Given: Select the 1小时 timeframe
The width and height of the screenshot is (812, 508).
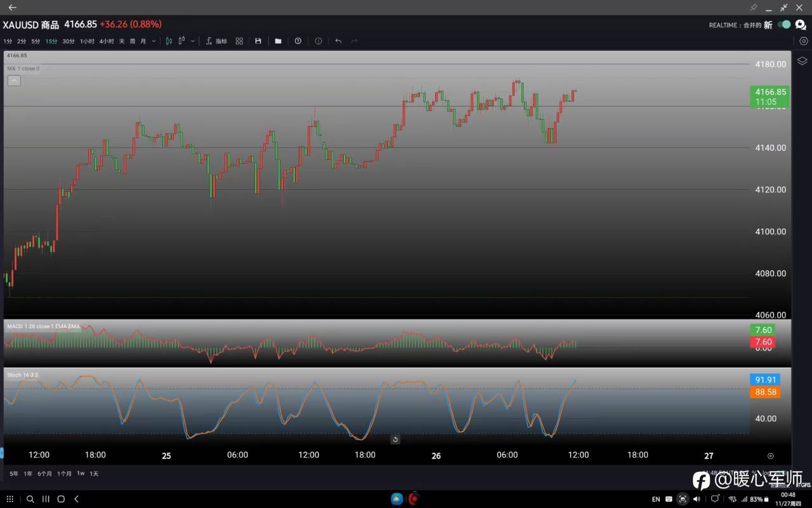Looking at the screenshot, I should click(x=87, y=41).
